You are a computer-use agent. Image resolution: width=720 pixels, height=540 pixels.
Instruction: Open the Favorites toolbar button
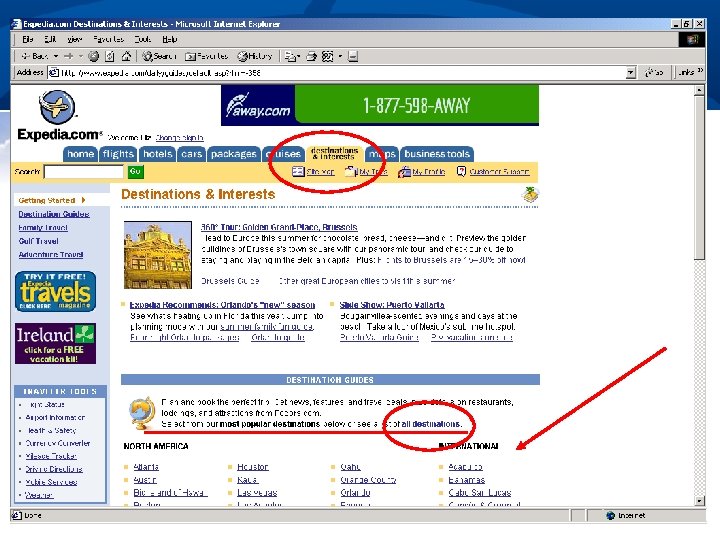[x=206, y=56]
